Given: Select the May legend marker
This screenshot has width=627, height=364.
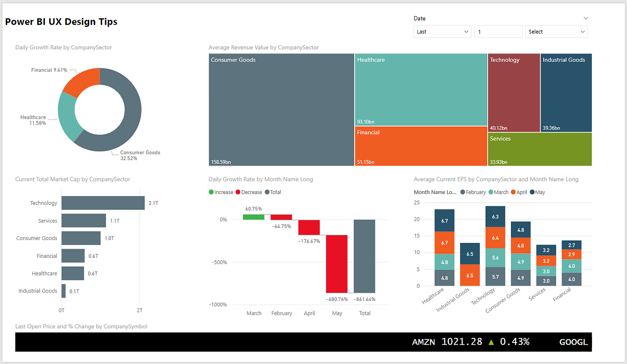Looking at the screenshot, I should [x=532, y=192].
